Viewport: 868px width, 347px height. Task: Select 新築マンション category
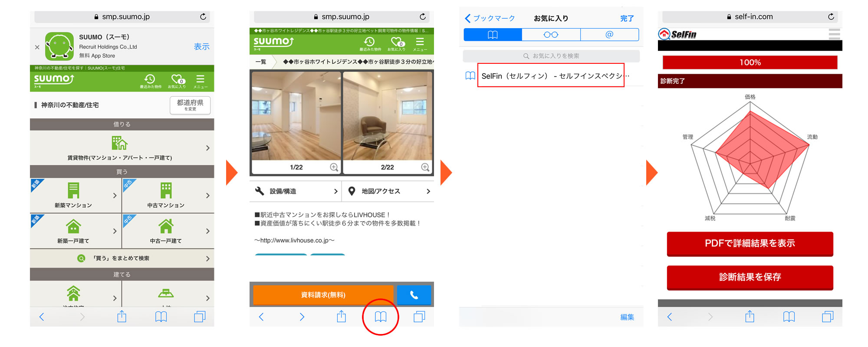coord(76,195)
